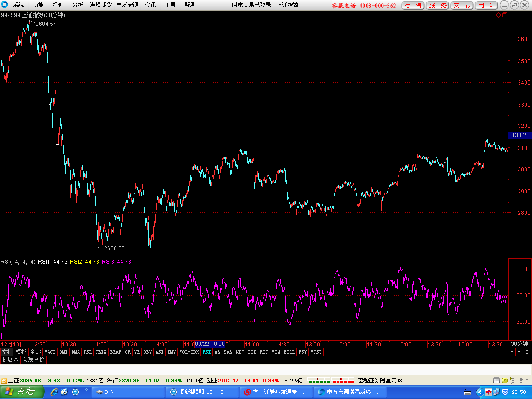Open the 关联报价 tab
Viewport: 532px width, 399px height.
pos(33,359)
